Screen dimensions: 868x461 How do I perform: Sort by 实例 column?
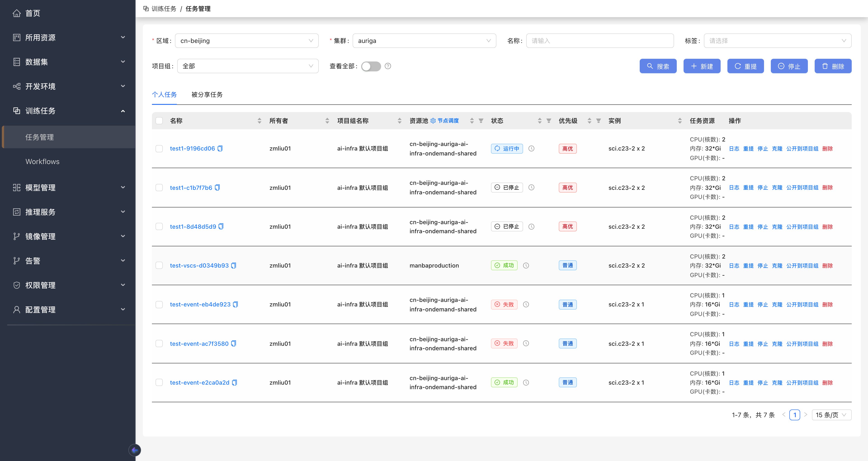[680, 121]
